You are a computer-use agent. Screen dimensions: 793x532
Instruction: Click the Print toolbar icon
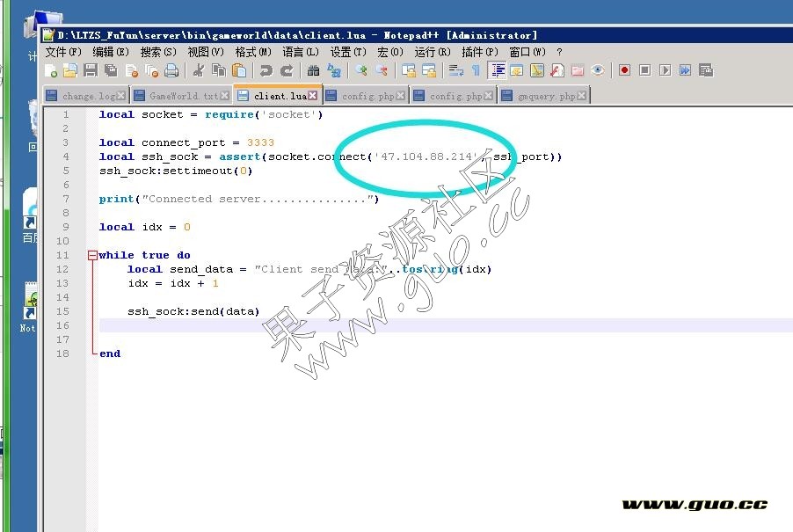(171, 70)
